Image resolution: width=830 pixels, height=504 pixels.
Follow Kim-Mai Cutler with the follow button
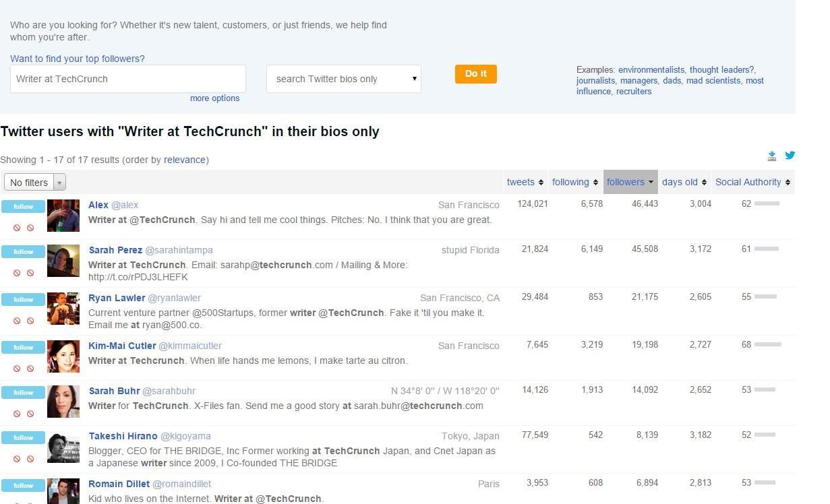tap(23, 347)
